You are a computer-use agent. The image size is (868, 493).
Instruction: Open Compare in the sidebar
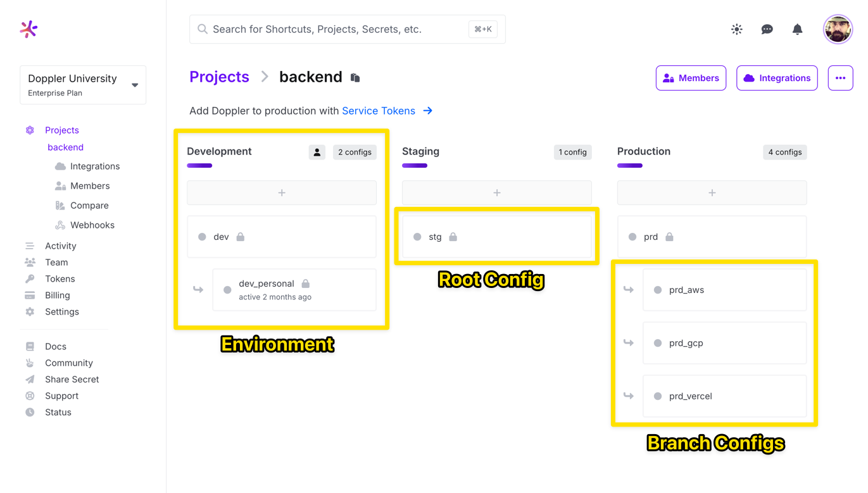(x=89, y=206)
